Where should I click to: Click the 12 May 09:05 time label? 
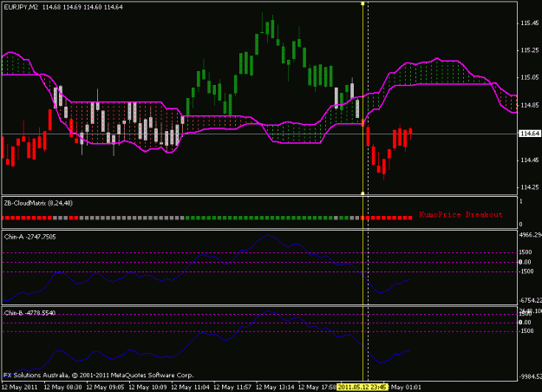[x=105, y=387]
